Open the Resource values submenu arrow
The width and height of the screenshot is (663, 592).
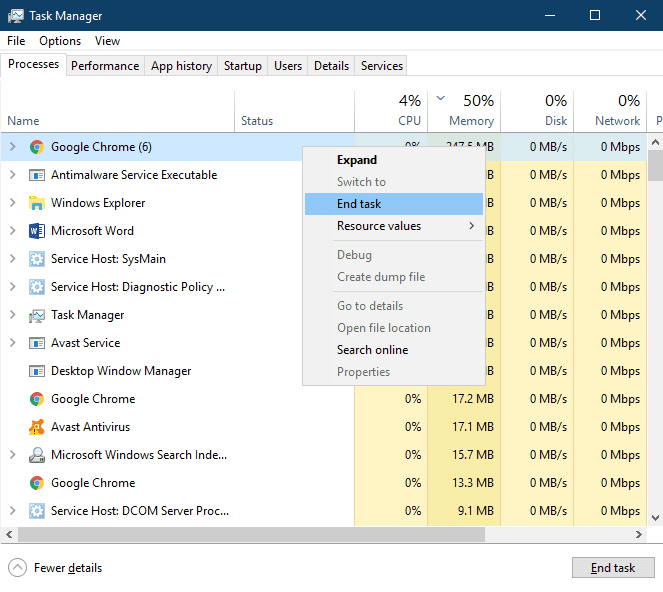click(471, 226)
